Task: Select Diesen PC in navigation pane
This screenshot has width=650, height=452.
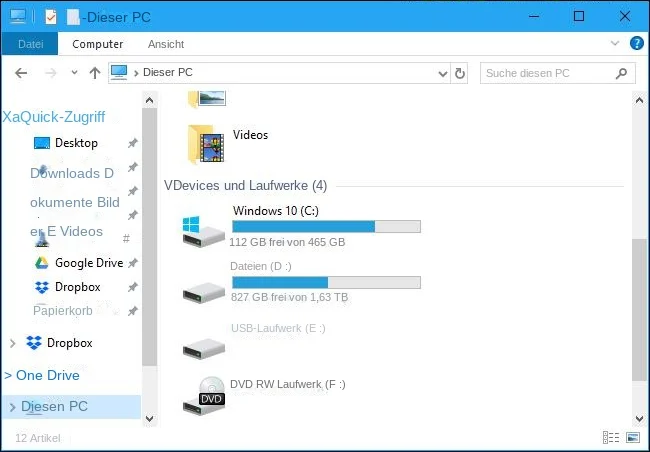Action: point(54,406)
